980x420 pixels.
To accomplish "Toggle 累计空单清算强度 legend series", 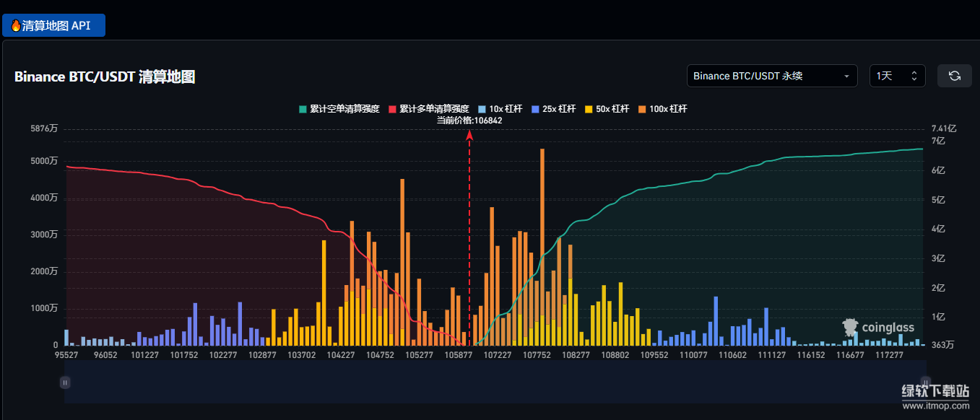I will coord(339,109).
